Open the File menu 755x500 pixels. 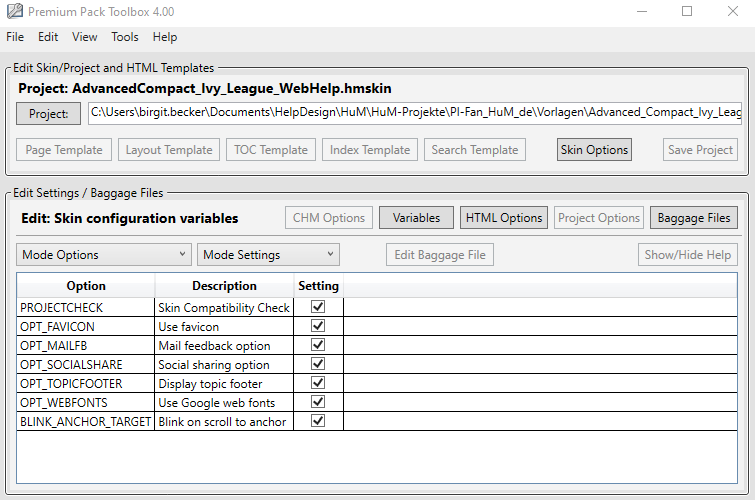(x=15, y=37)
